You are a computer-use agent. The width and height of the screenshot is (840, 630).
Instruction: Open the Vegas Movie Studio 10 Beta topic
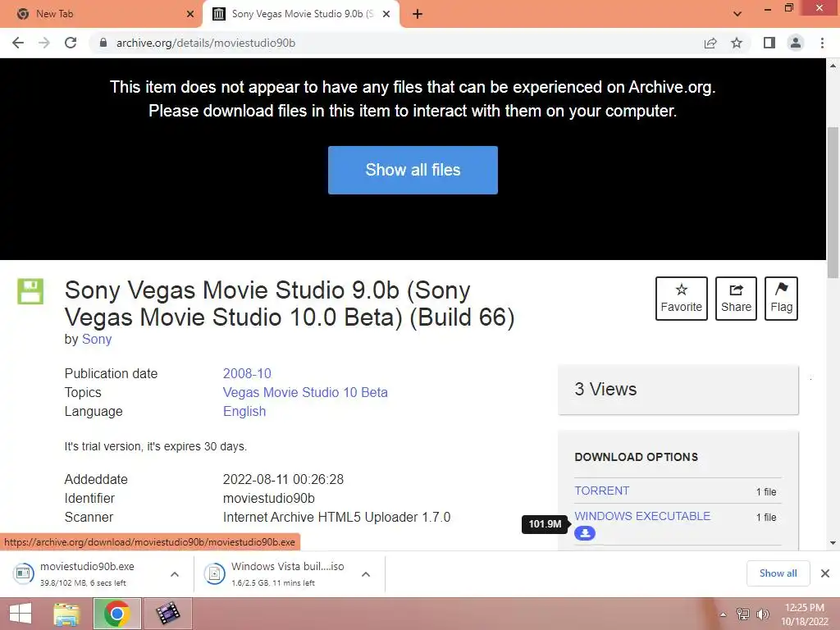coord(305,392)
